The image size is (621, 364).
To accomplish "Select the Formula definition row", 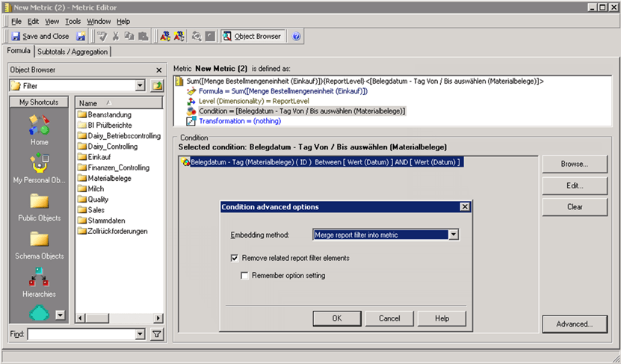I will click(x=282, y=91).
